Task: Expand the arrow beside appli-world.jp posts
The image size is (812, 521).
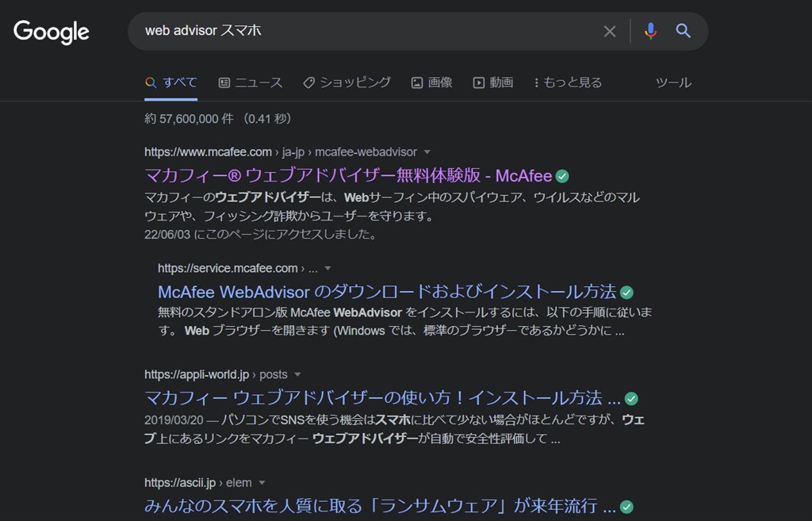Action: click(x=297, y=374)
